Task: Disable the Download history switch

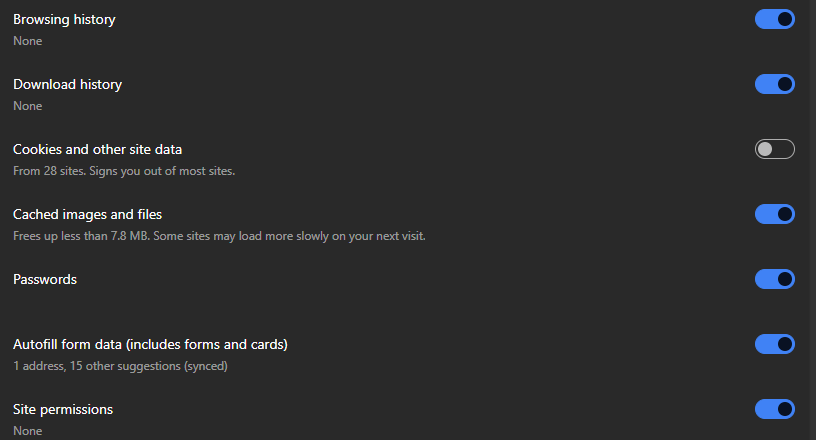Action: [x=774, y=84]
